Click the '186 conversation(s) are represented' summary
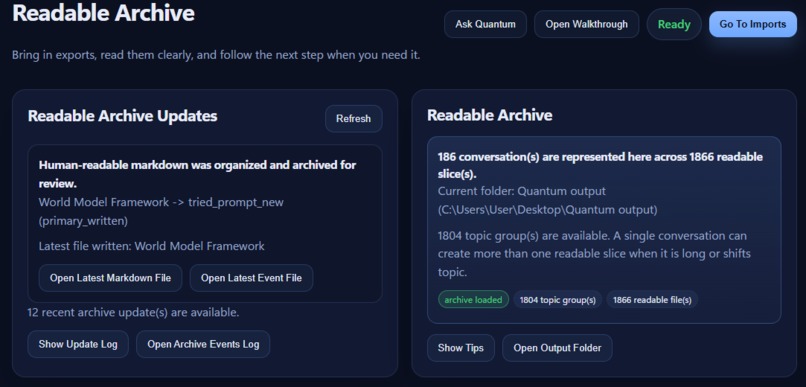The image size is (806, 387). [600, 165]
